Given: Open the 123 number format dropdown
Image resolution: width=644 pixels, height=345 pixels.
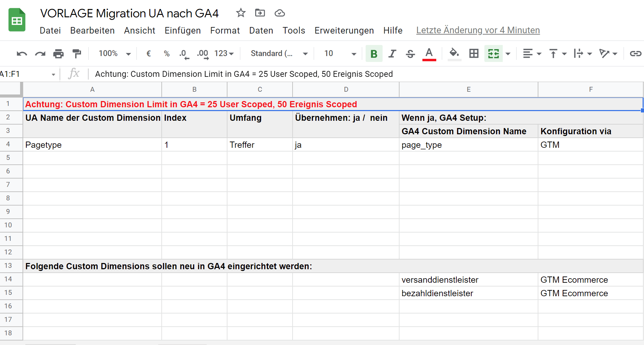Looking at the screenshot, I should (x=223, y=53).
